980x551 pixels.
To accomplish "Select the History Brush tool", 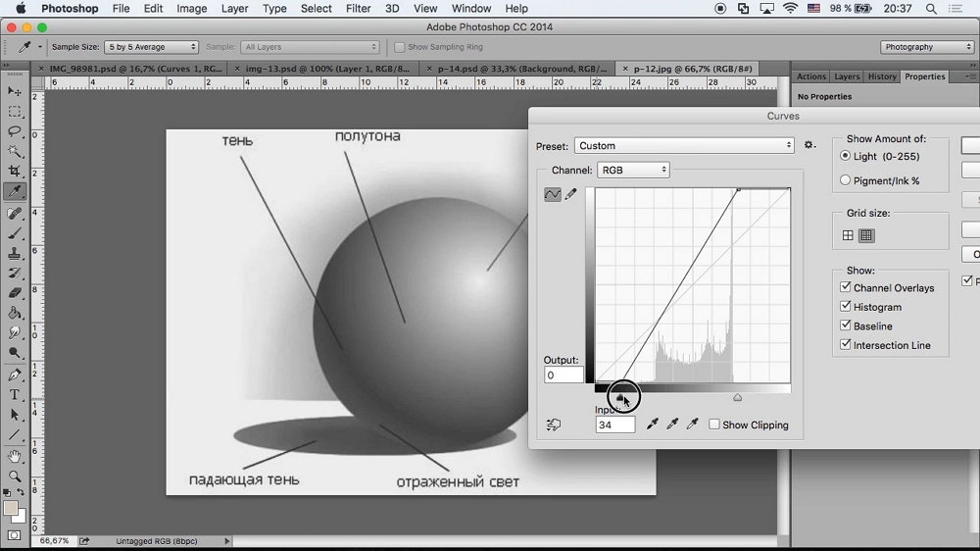I will (15, 274).
